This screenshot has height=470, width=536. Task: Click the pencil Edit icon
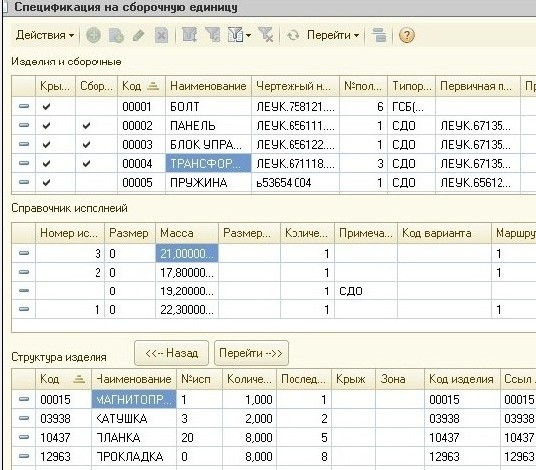point(138,35)
